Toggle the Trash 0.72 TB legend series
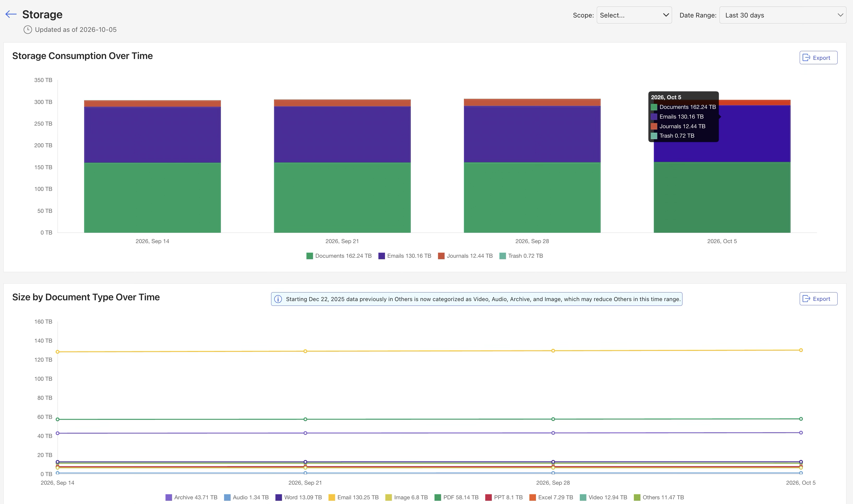 point(521,256)
